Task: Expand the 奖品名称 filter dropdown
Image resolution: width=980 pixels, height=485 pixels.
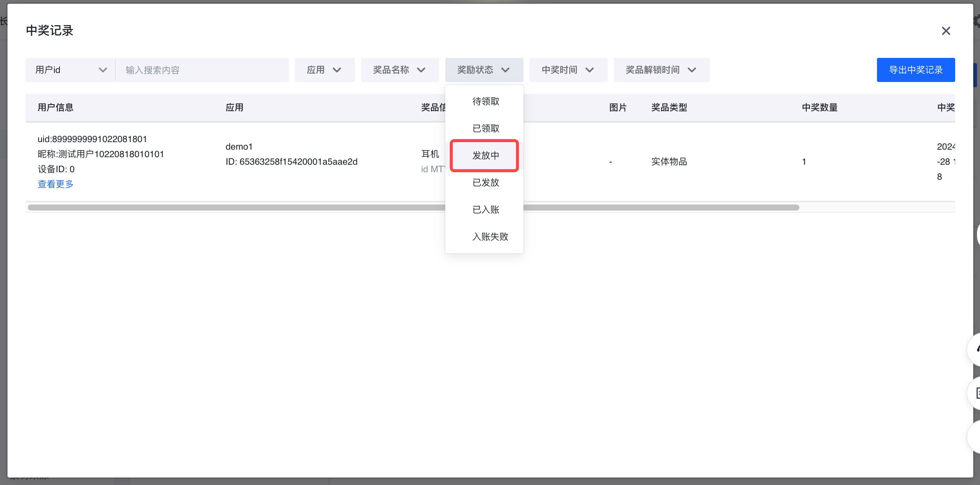Action: 400,70
